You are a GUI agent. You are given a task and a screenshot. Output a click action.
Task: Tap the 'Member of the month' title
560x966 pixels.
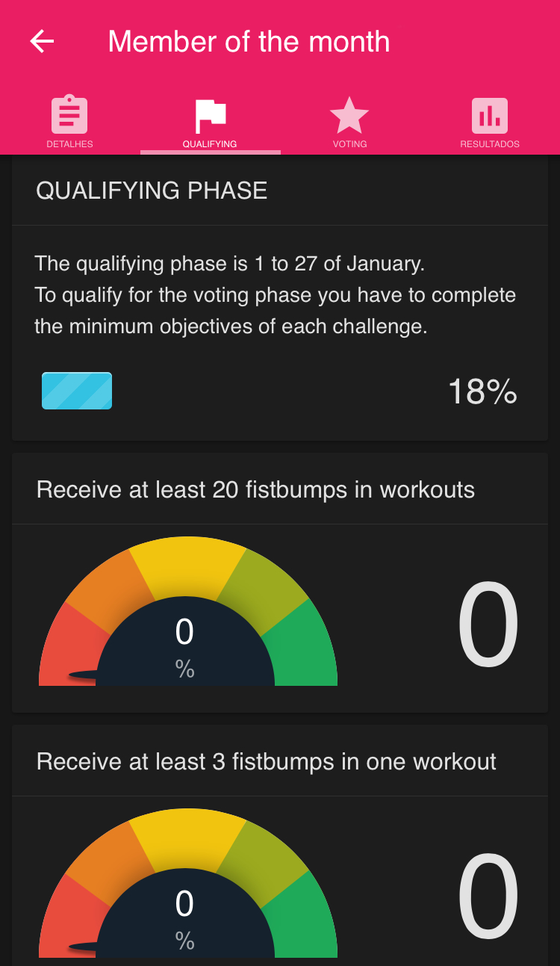(249, 42)
